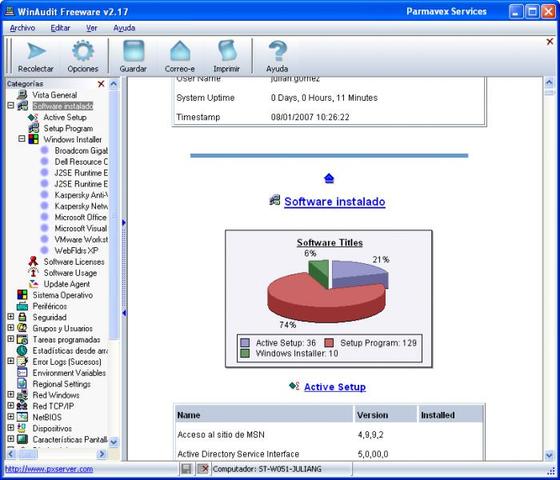Viewport: 560px width, 480px height.
Task: Click the Active Setup tree icon
Action: (33, 117)
